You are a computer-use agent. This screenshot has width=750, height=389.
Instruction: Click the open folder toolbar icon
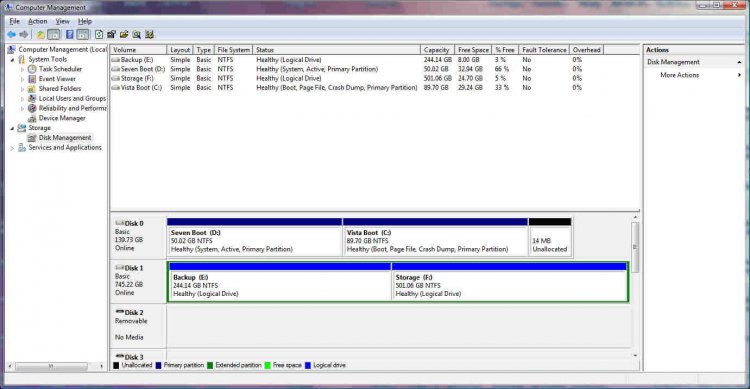pyautogui.click(x=124, y=34)
